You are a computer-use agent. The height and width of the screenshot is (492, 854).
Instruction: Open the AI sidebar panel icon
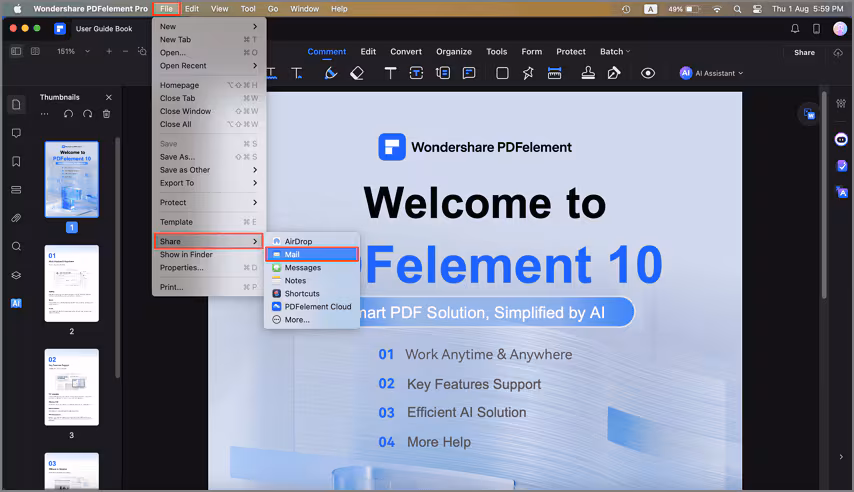16,303
